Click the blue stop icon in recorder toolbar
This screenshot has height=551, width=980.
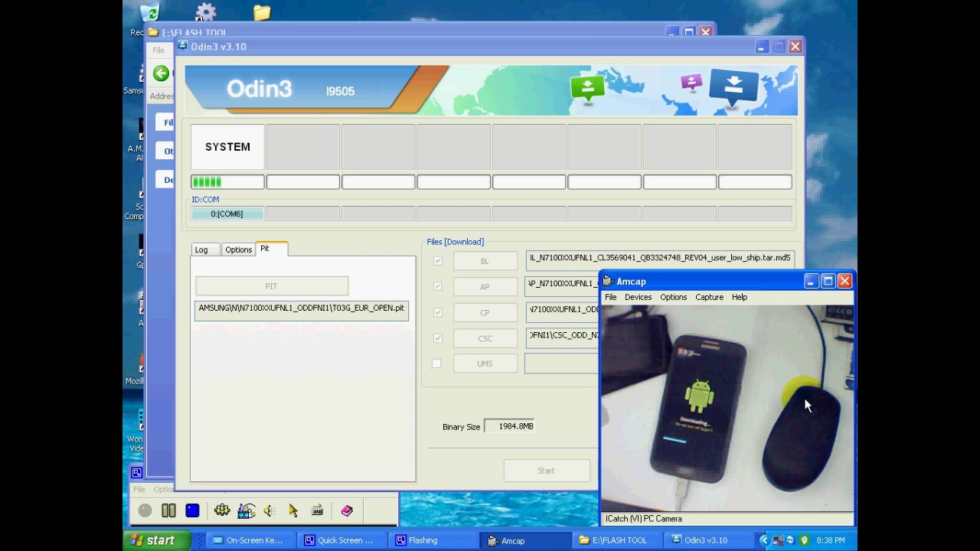click(192, 510)
